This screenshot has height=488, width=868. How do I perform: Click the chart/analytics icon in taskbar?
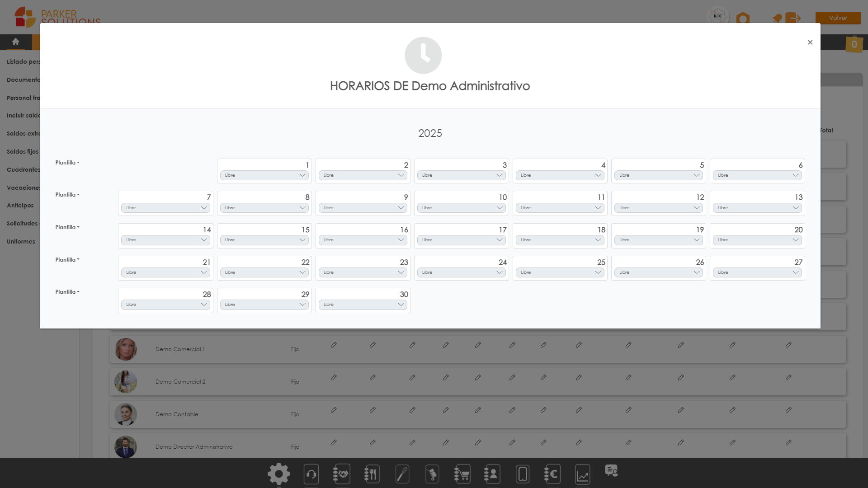(x=582, y=474)
